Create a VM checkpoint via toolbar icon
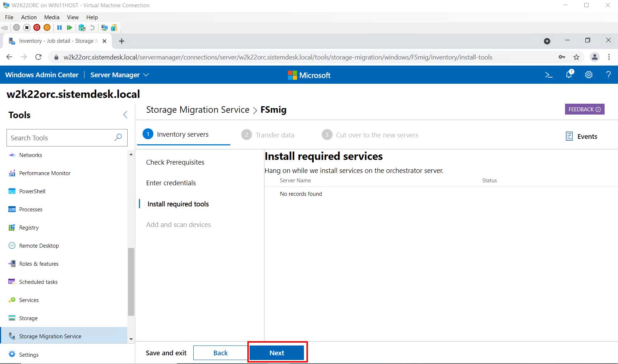 pyautogui.click(x=82, y=28)
